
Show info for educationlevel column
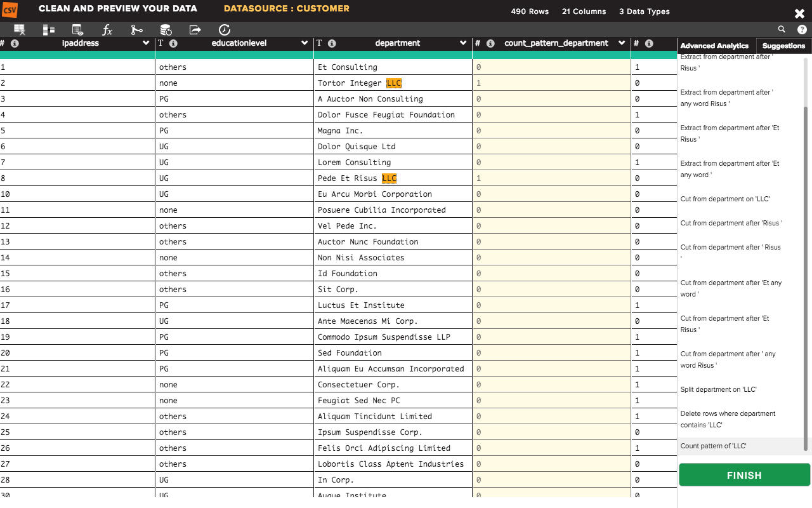click(x=173, y=44)
